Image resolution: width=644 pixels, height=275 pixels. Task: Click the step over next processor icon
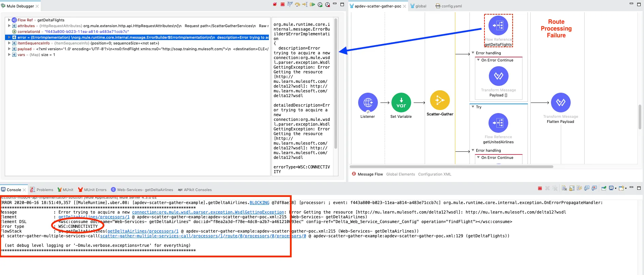click(297, 4)
